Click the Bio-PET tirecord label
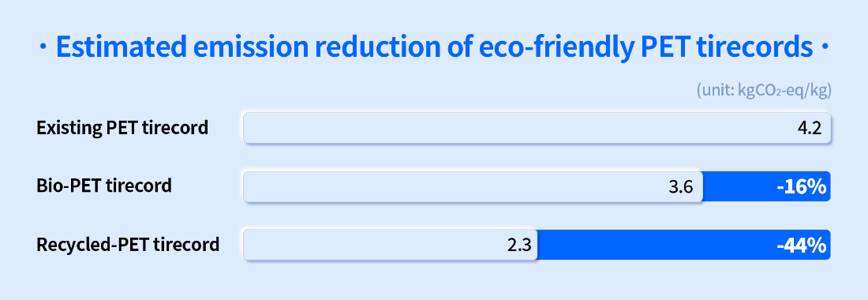The image size is (868, 300). (x=104, y=186)
